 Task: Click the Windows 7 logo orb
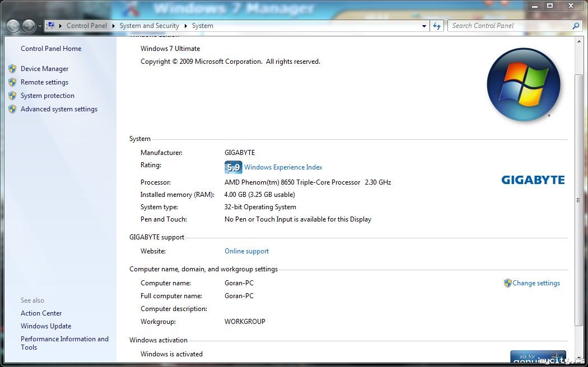coord(524,84)
